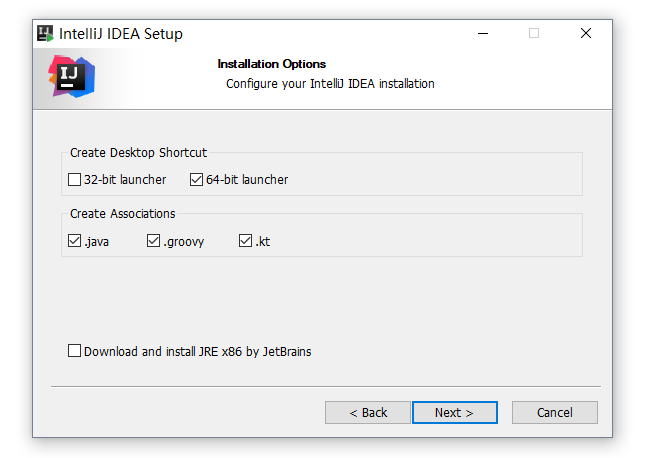Close the setup window
The width and height of the screenshot is (647, 458).
click(x=586, y=33)
